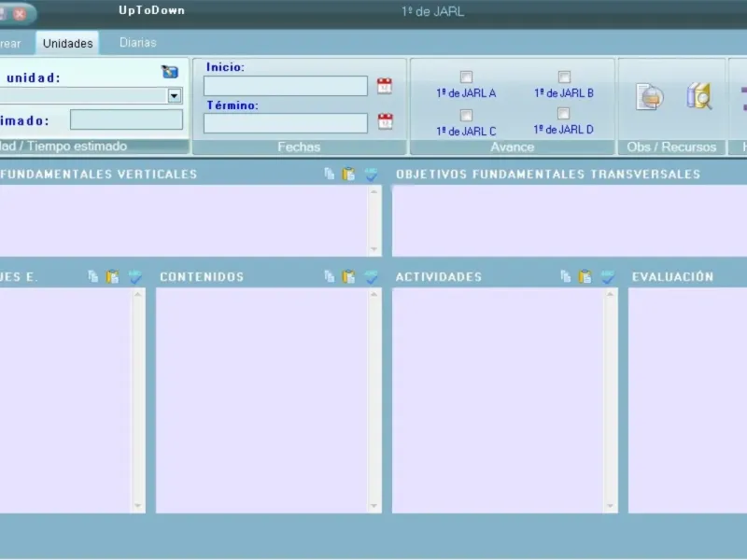Screen dimensions: 747x560
Task: Click the Inicio date field
Action: click(x=286, y=86)
